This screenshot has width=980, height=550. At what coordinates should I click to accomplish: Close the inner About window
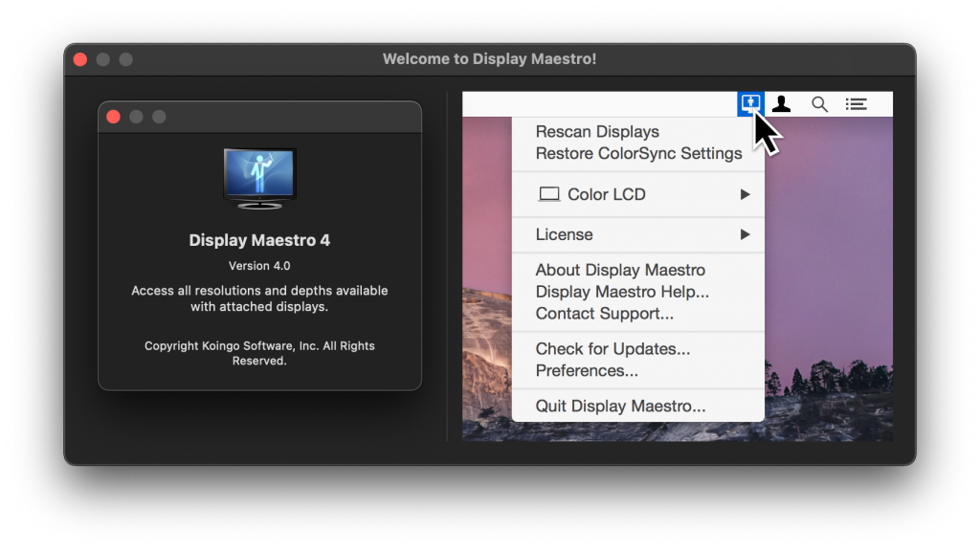(114, 117)
